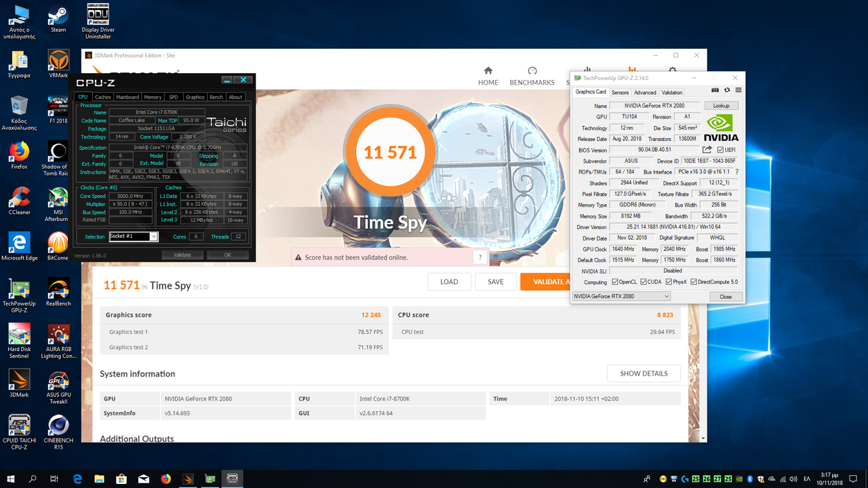Image resolution: width=868 pixels, height=488 pixels.
Task: Click BIOS export share icon in GPU-Z
Action: 707,150
